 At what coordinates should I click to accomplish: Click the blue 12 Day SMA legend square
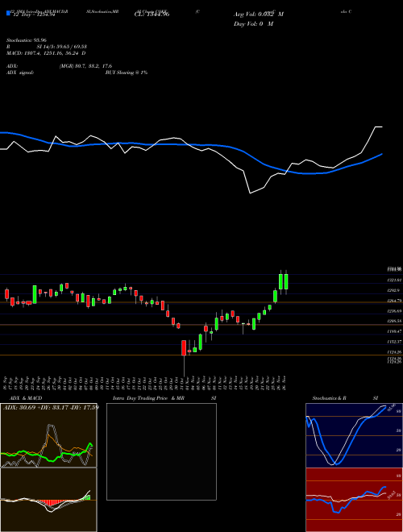pos(8,14)
